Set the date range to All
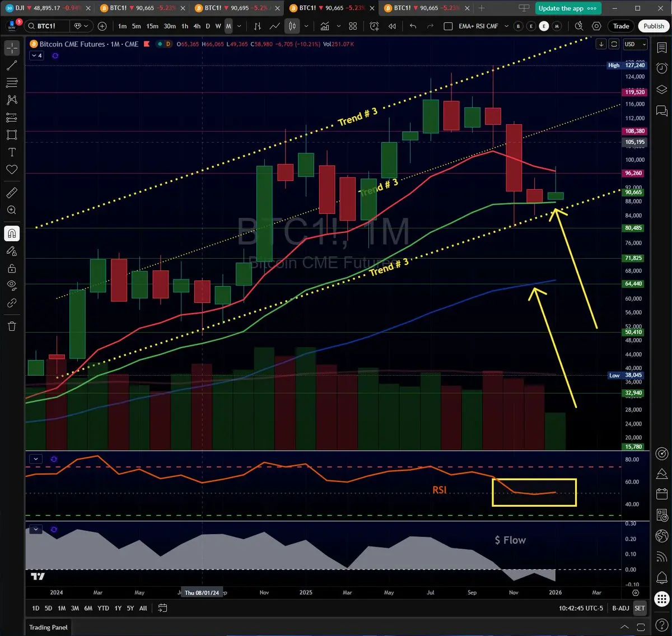Viewport: 672px width, 636px height. 143,608
